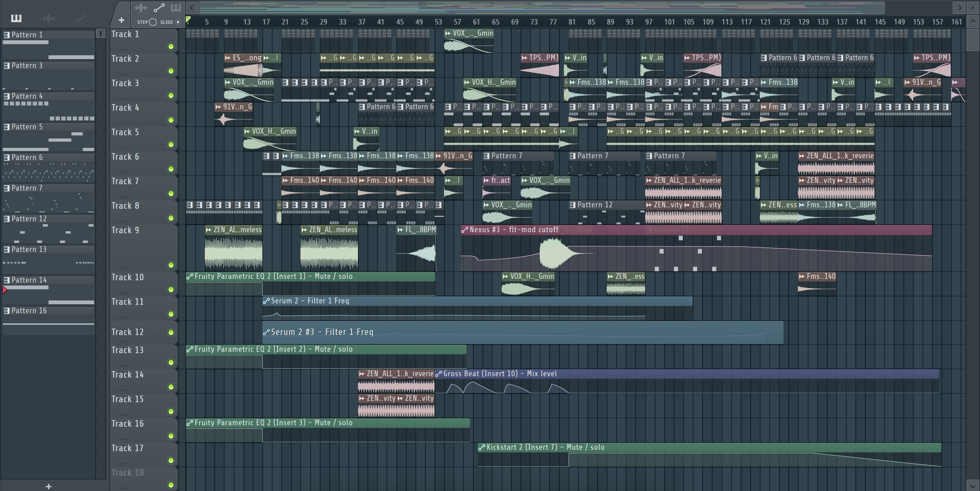Click the Insert 1 Parametric EQ clip icon
Image resolution: width=980 pixels, height=491 pixels.
[x=190, y=277]
